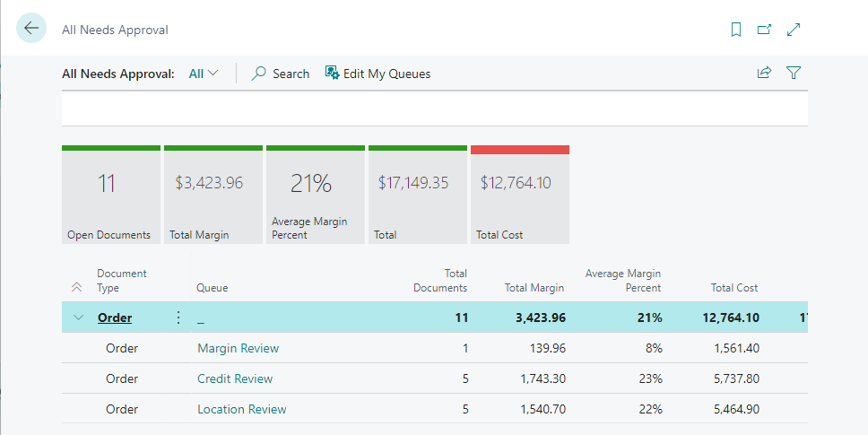Click the Open Documents tile

tap(110, 195)
